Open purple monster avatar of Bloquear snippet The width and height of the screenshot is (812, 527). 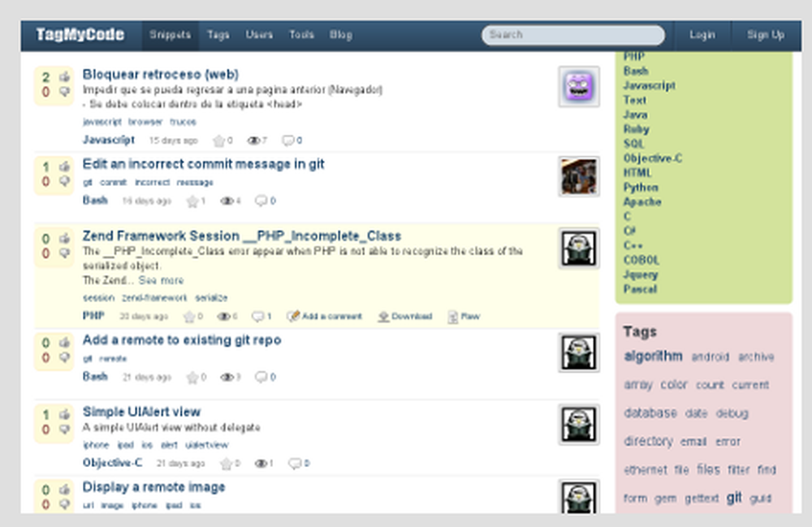579,86
